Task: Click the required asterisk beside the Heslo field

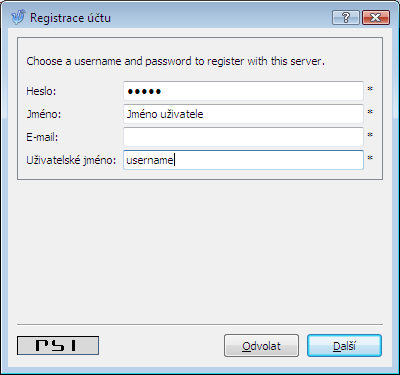Action: point(370,89)
